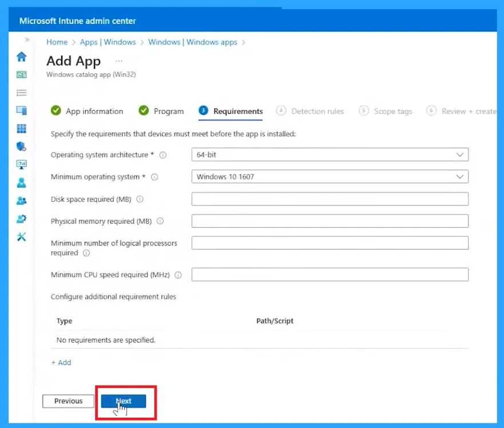Focus the Physical memory required field
504x428 pixels.
pyautogui.click(x=330, y=221)
